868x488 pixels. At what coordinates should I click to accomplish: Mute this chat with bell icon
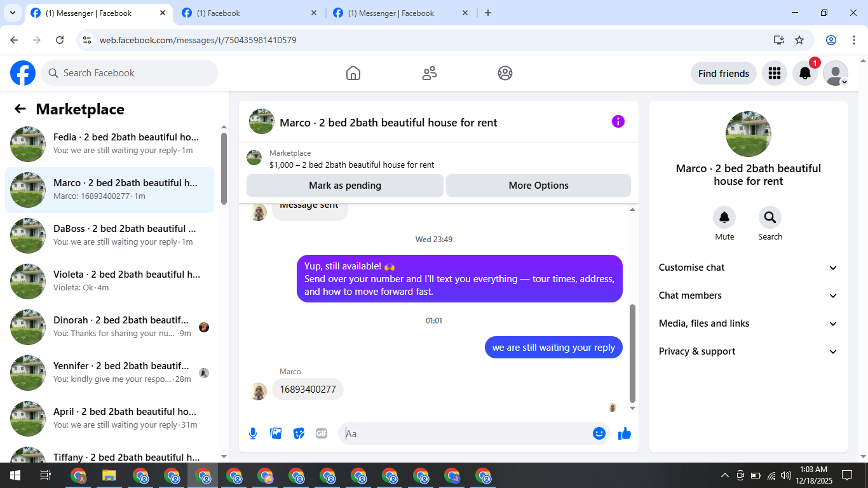(724, 218)
